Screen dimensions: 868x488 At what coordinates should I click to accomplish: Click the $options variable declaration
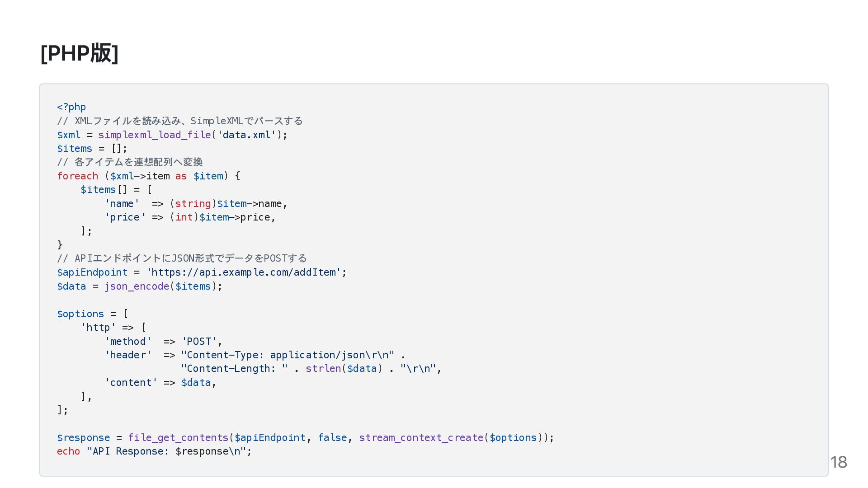click(x=80, y=314)
